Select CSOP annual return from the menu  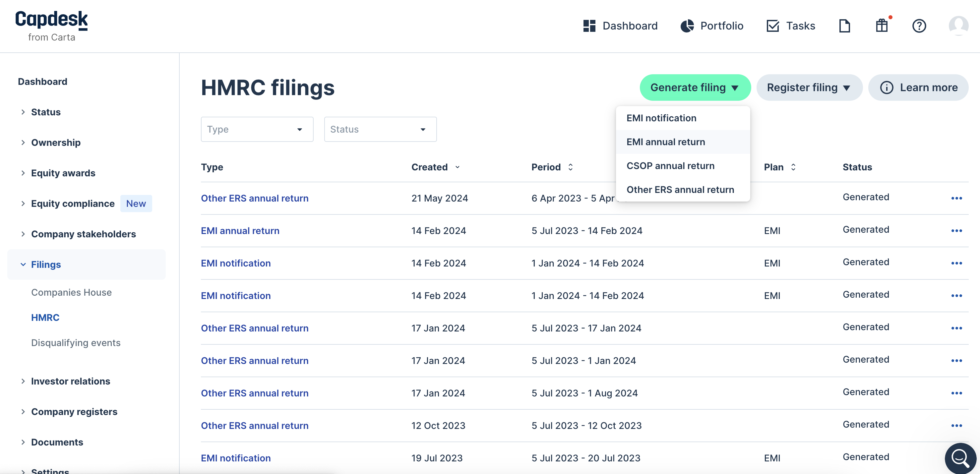pos(670,165)
